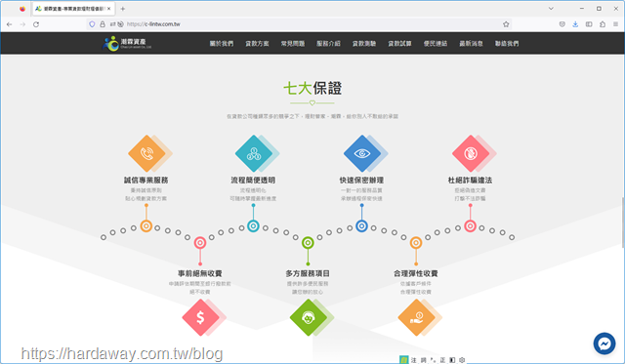The width and height of the screenshot is (625, 364).
Task: Click the pink anti-fraud diamond icon
Action: [x=471, y=153]
